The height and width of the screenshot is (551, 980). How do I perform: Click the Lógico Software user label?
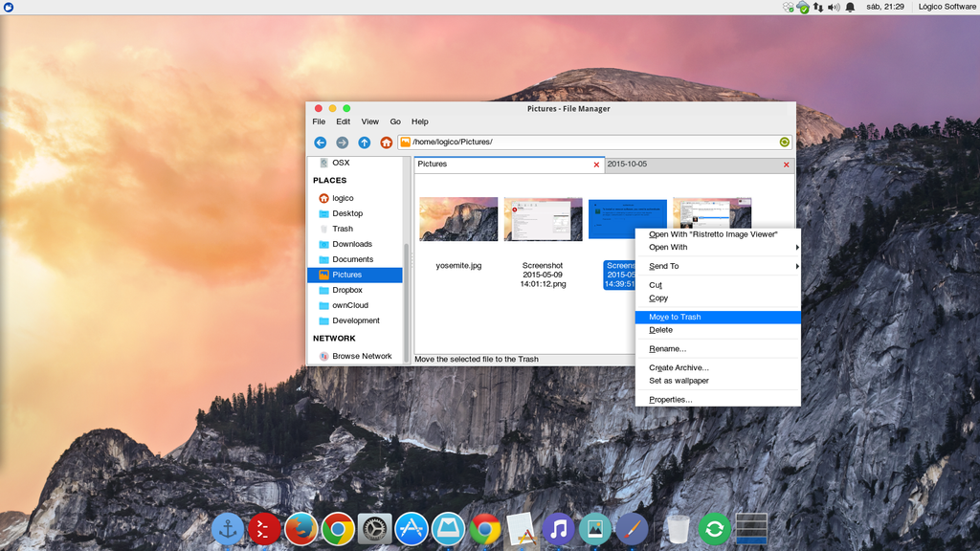947,7
